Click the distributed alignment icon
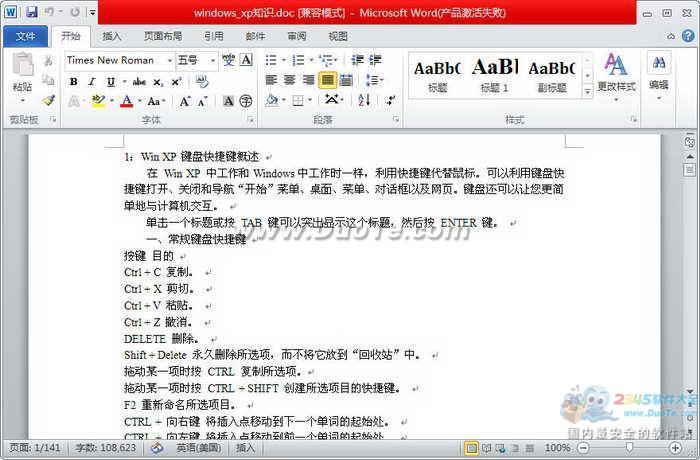Screen dimensions: 700x460 [346, 80]
